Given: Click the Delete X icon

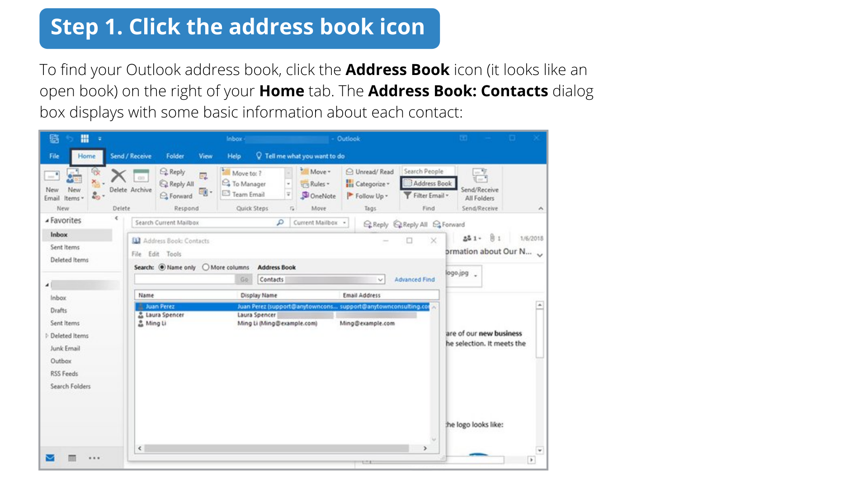Looking at the screenshot, I should click(118, 176).
